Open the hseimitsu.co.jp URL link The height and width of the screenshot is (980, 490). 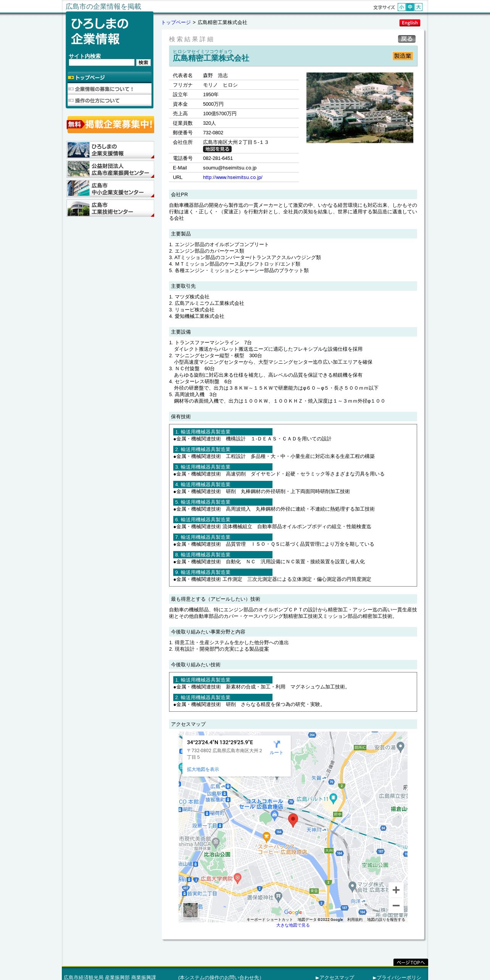(232, 177)
